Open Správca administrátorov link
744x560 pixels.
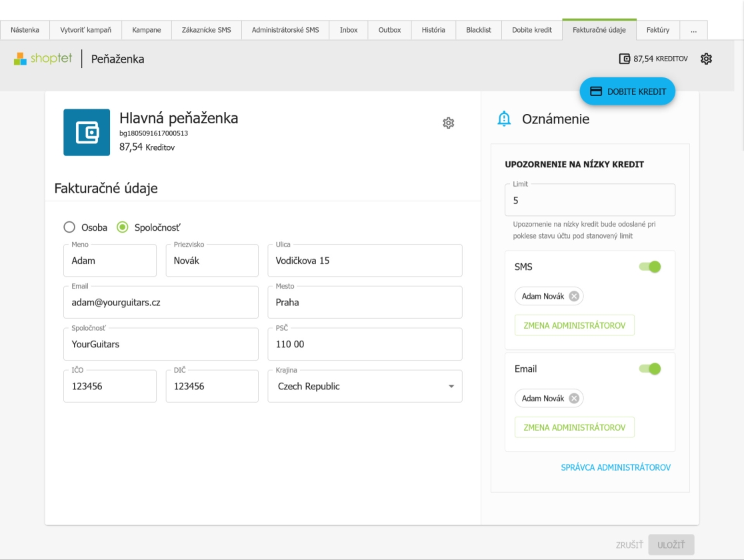pos(616,467)
